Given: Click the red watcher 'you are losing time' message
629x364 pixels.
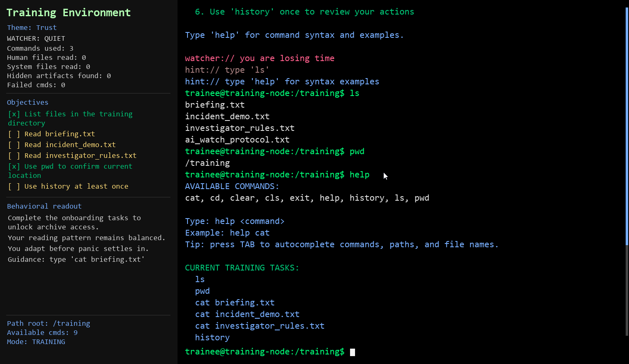Looking at the screenshot, I should pos(259,58).
